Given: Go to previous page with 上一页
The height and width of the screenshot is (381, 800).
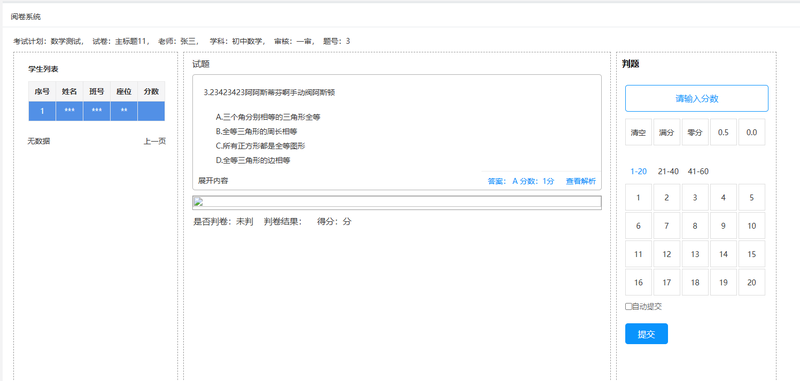Looking at the screenshot, I should pos(154,141).
